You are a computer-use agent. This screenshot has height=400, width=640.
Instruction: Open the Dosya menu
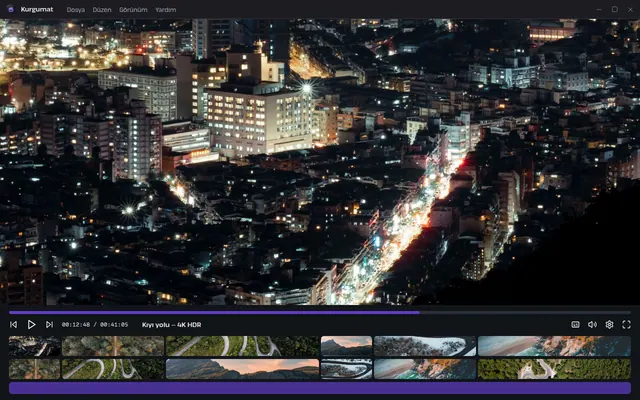(x=76, y=10)
